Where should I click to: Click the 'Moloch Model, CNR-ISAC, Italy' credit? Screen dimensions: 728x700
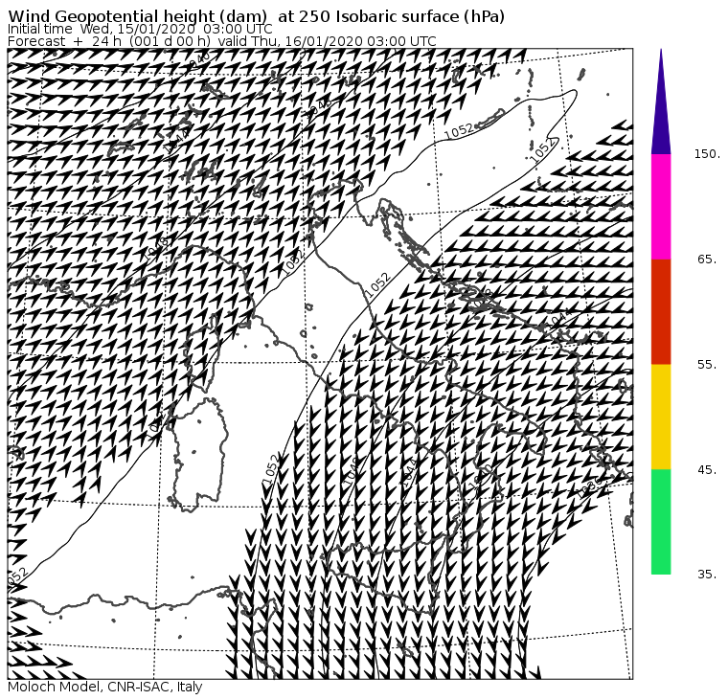coord(105,687)
